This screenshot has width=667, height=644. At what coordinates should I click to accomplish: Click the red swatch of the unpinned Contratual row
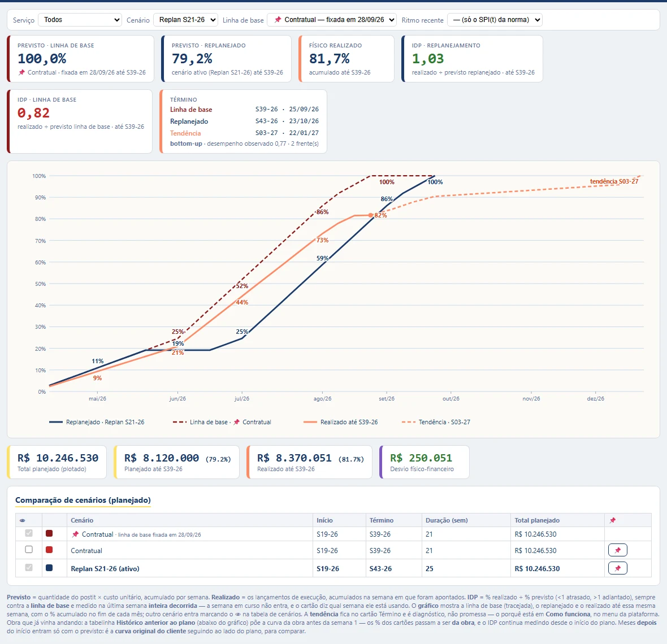pos(49,550)
